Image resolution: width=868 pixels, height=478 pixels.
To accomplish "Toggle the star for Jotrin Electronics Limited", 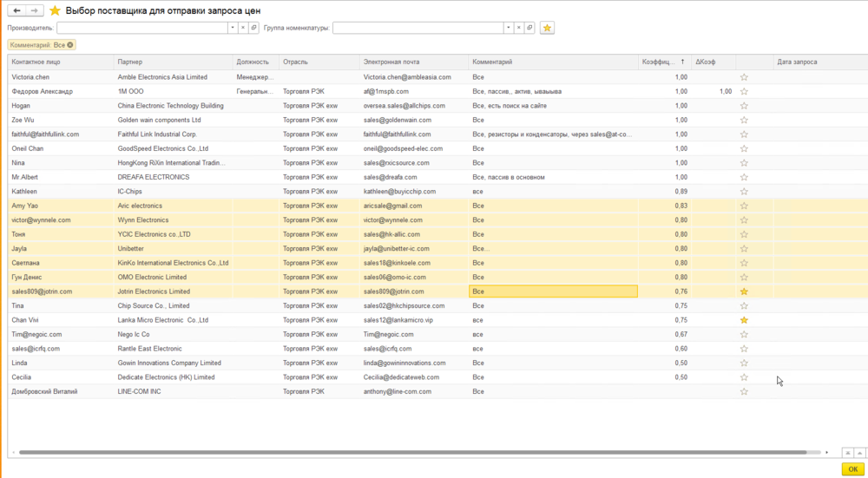I will (744, 291).
